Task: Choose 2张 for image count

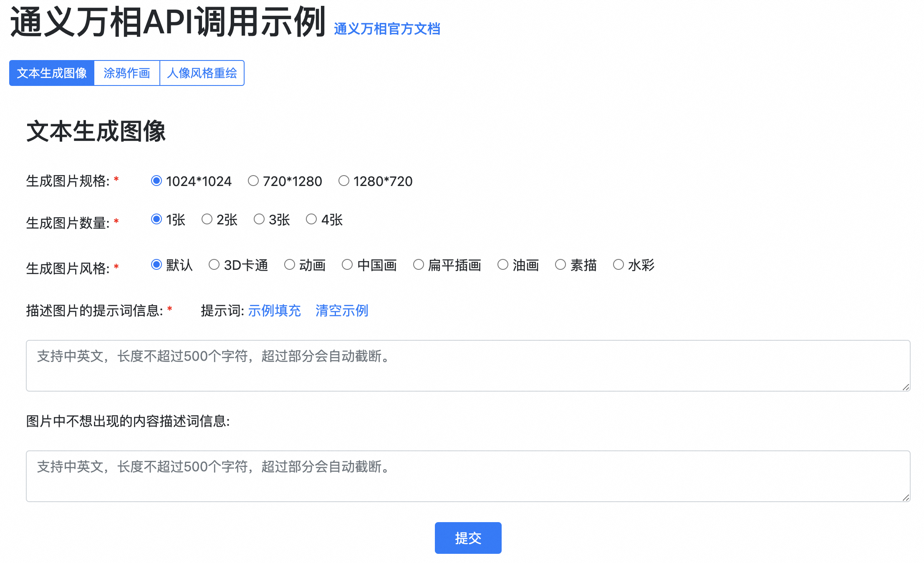Action: (207, 219)
